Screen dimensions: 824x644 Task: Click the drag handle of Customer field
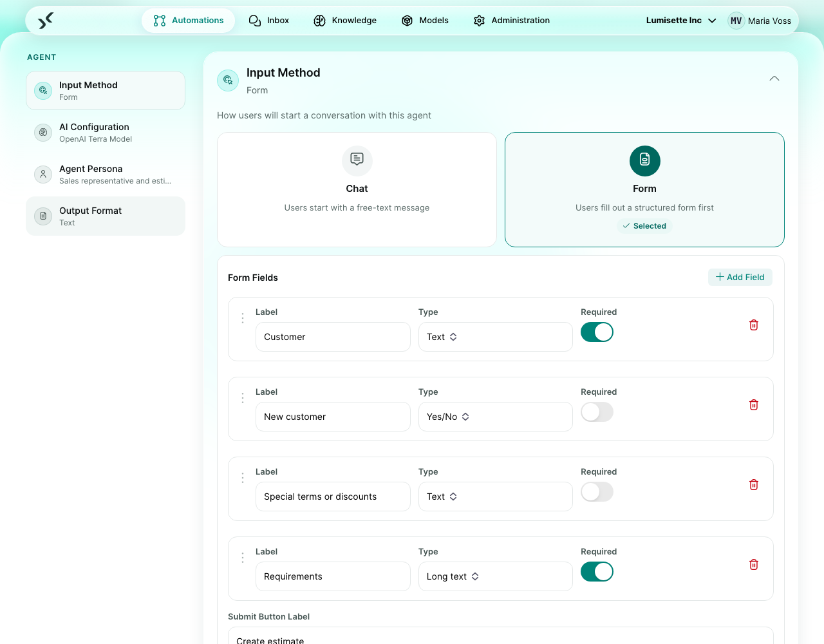(x=243, y=318)
